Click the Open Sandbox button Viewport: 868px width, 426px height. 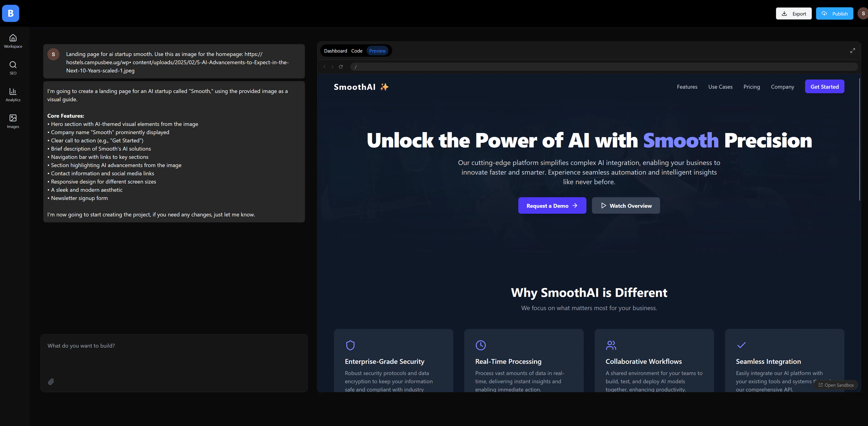[836, 385]
